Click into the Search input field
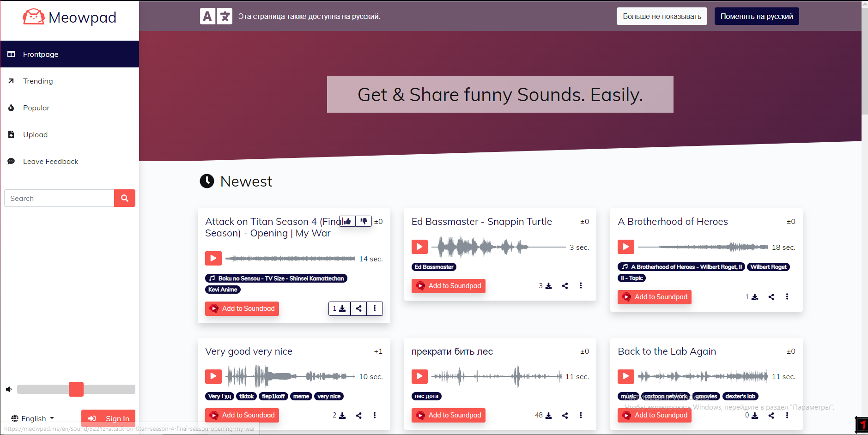This screenshot has width=868, height=435. click(x=59, y=198)
